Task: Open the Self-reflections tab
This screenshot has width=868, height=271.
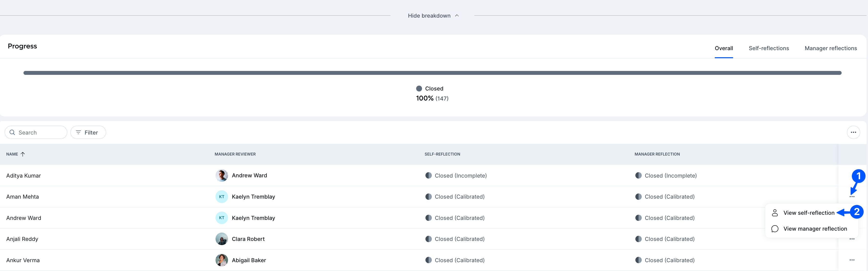Action: [x=769, y=48]
